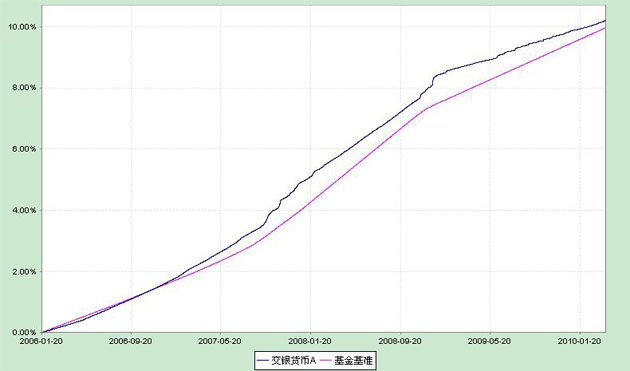Click the 8.00% y-axis label
The width and height of the screenshot is (630, 371).
[24, 88]
